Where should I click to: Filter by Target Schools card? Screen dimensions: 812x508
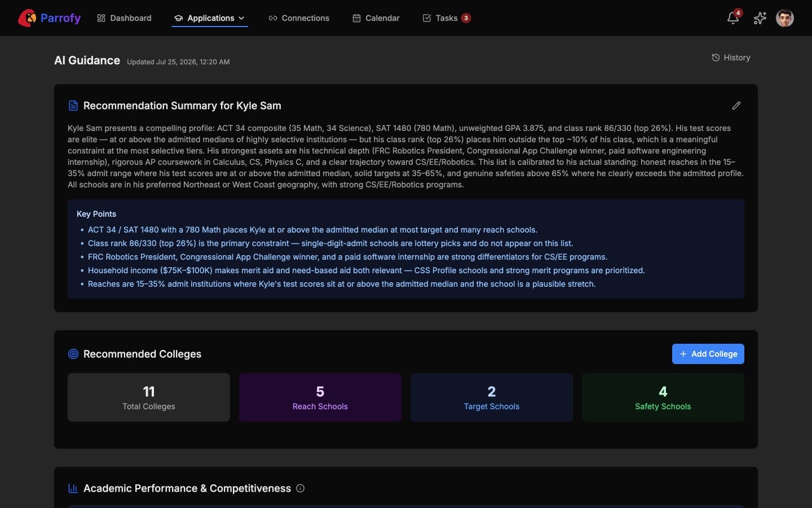492,397
